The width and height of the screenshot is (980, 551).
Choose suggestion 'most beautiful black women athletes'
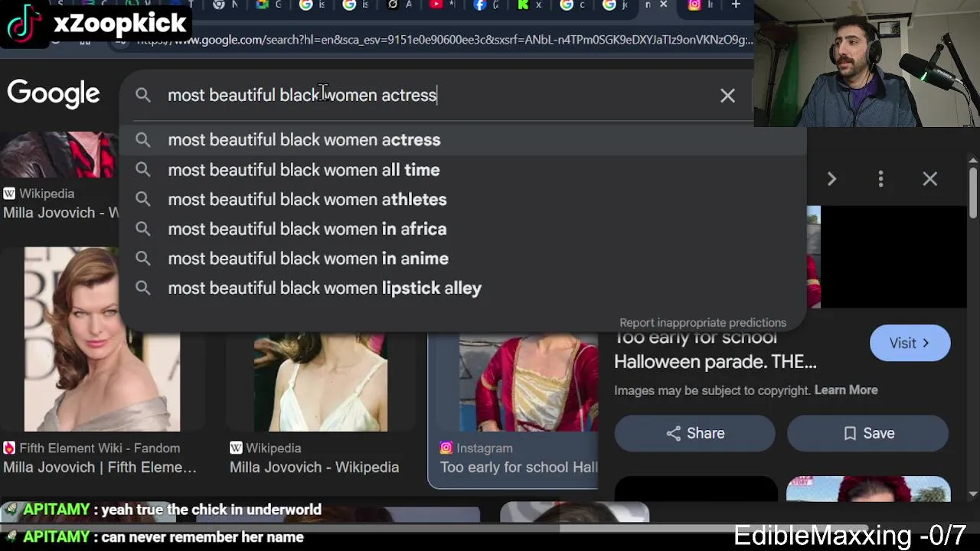(x=462, y=200)
